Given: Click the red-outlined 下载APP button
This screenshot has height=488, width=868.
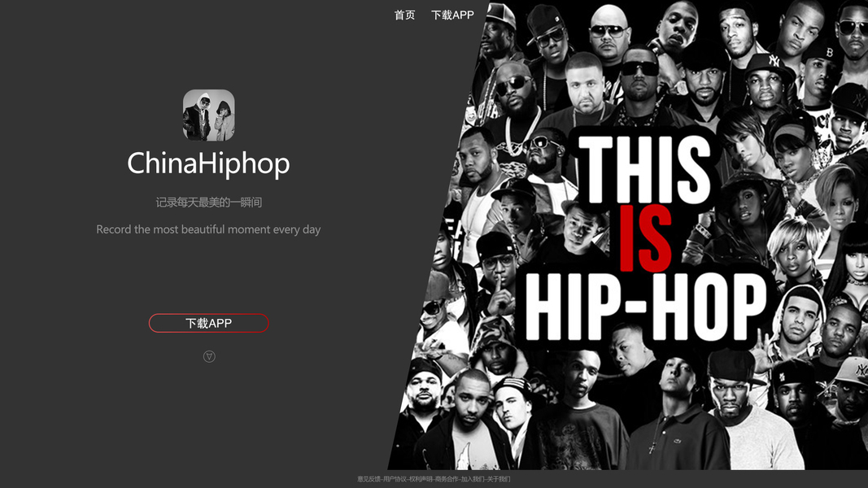Looking at the screenshot, I should pos(209,323).
